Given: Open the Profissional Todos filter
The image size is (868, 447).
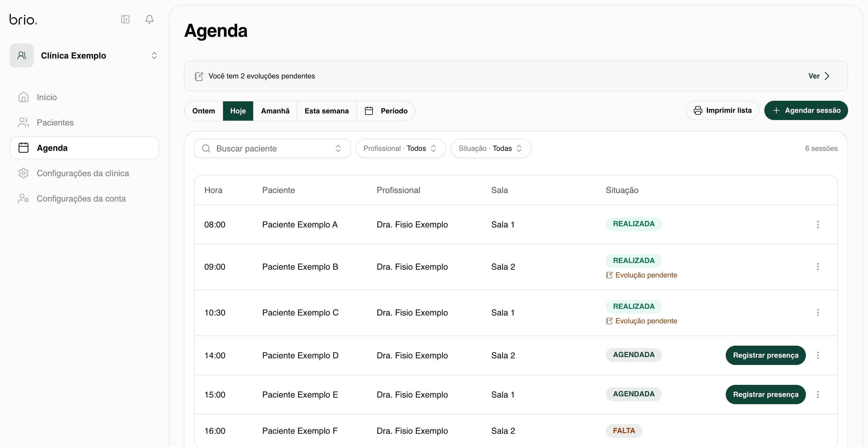Looking at the screenshot, I should [401, 148].
